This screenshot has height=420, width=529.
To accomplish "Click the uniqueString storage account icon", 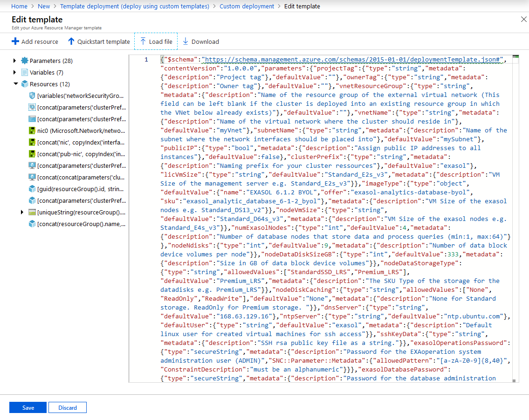I will point(32,213).
